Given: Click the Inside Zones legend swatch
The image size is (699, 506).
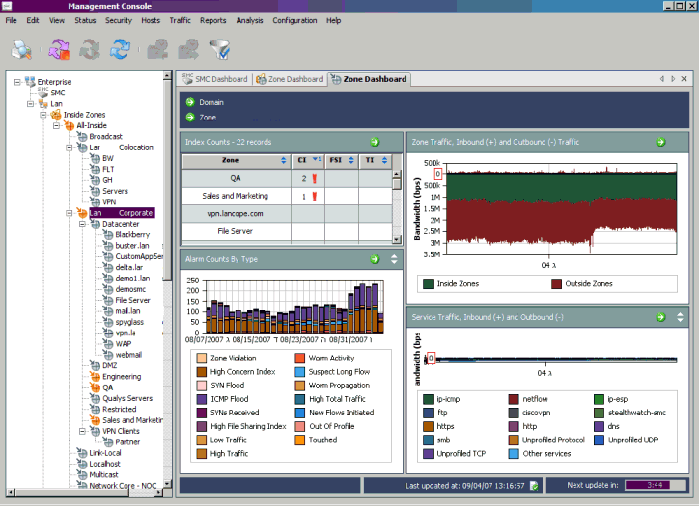Looking at the screenshot, I should click(x=428, y=284).
